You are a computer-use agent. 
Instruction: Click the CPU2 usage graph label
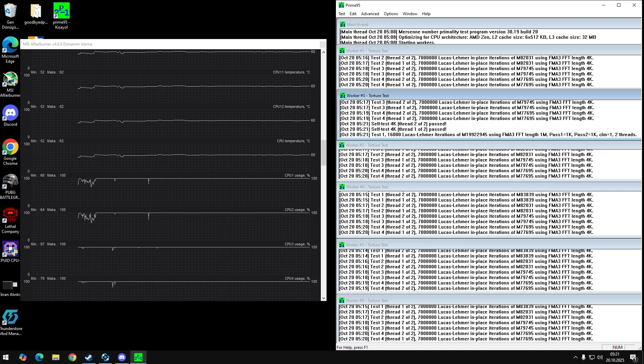click(297, 210)
